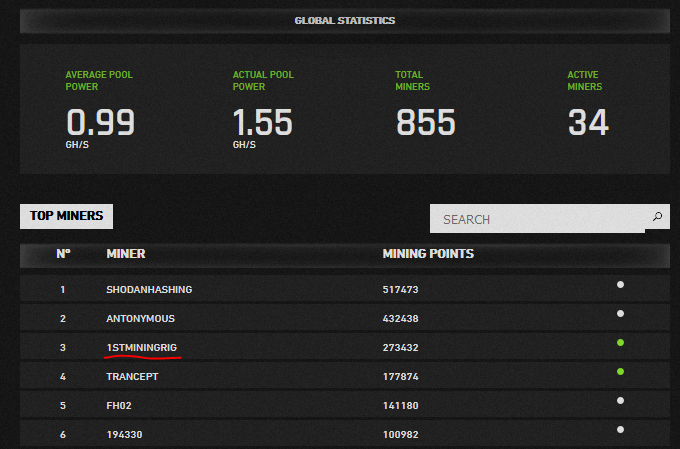Click the GLOBAL STATISTICS heading
Image resolution: width=680 pixels, height=449 pixels.
[x=345, y=20]
